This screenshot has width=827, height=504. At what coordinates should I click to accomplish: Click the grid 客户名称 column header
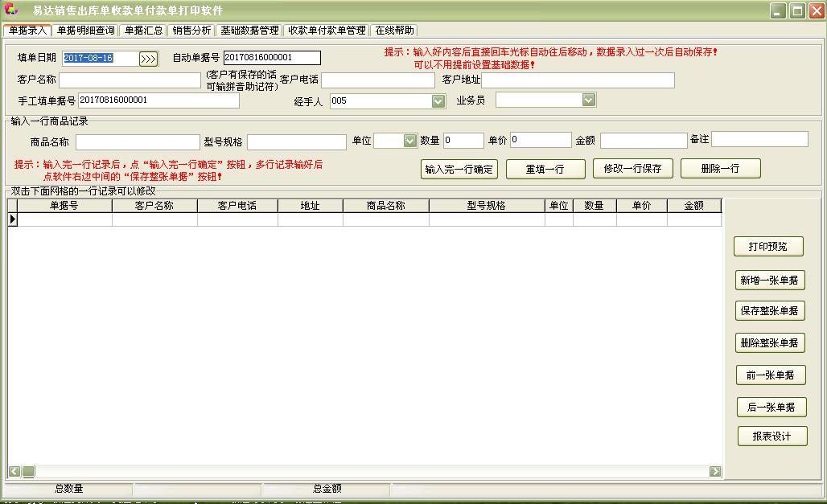coord(154,206)
